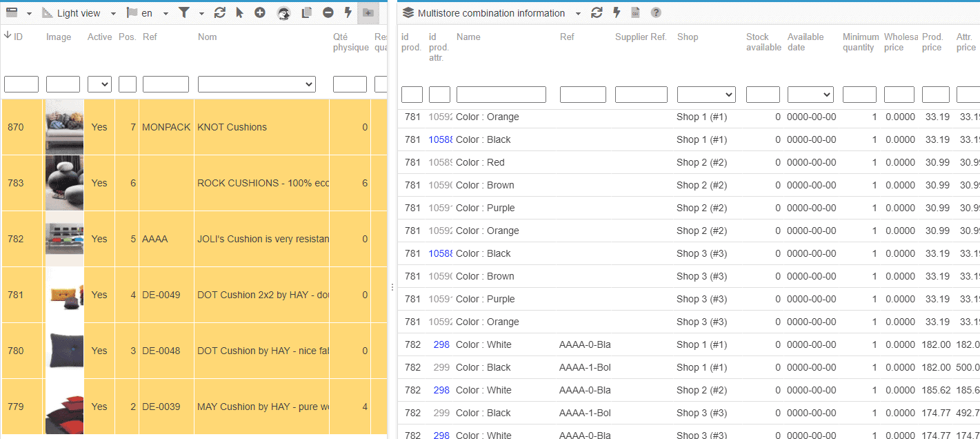The image size is (980, 439).
Task: Refresh the multistore combination grid
Action: 597,13
